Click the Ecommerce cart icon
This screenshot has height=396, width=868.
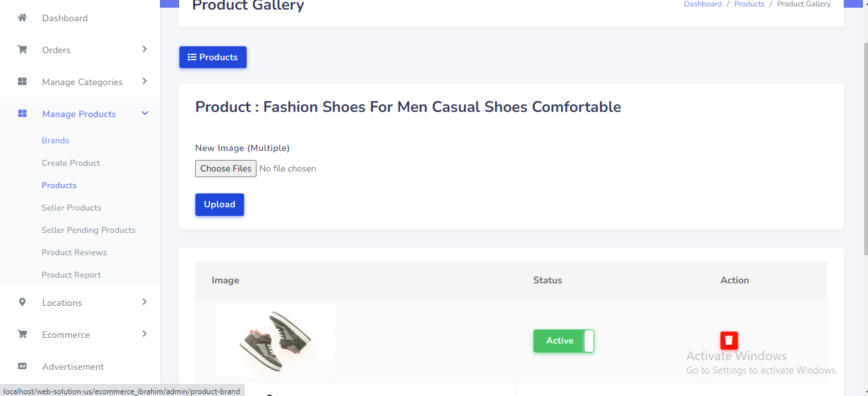click(22, 335)
